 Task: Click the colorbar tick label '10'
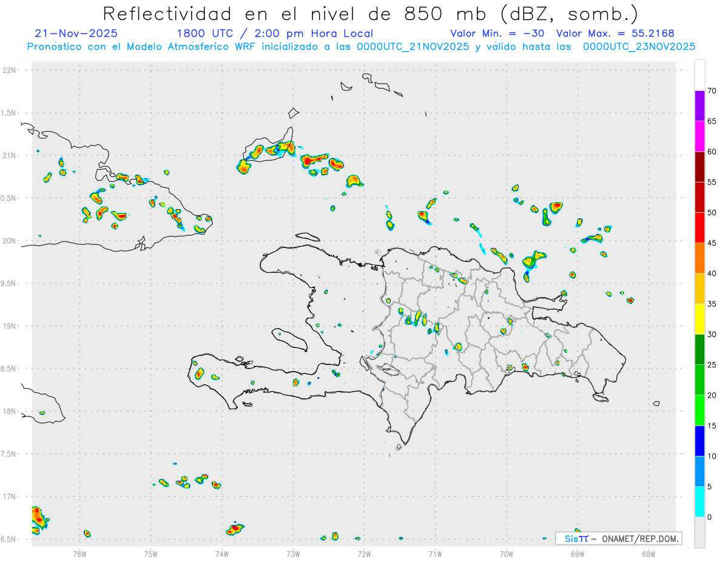[713, 457]
